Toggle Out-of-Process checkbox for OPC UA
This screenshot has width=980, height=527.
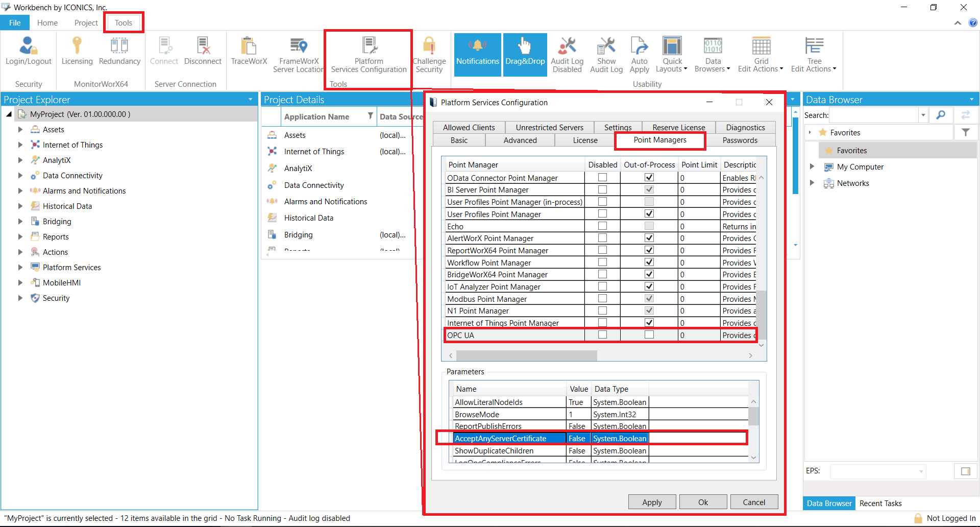pyautogui.click(x=649, y=334)
